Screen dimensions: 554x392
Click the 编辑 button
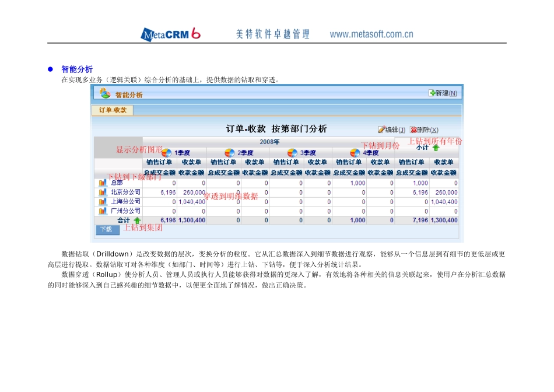tap(391, 129)
